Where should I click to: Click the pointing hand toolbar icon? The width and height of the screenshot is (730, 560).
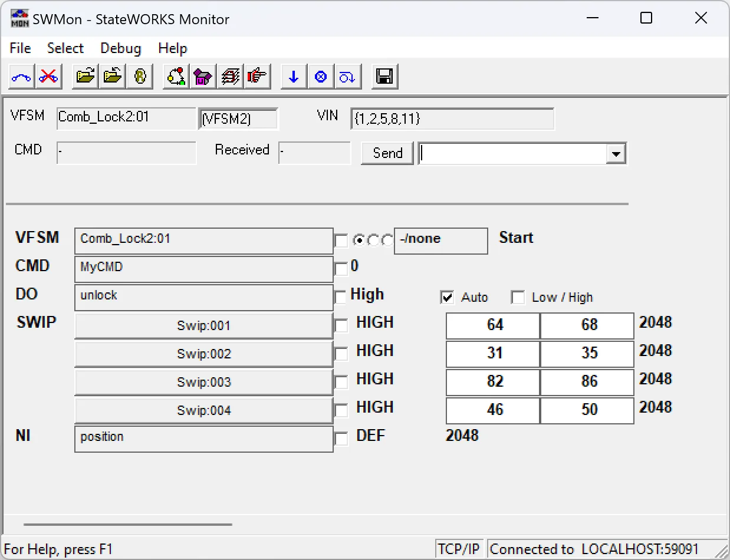click(257, 77)
